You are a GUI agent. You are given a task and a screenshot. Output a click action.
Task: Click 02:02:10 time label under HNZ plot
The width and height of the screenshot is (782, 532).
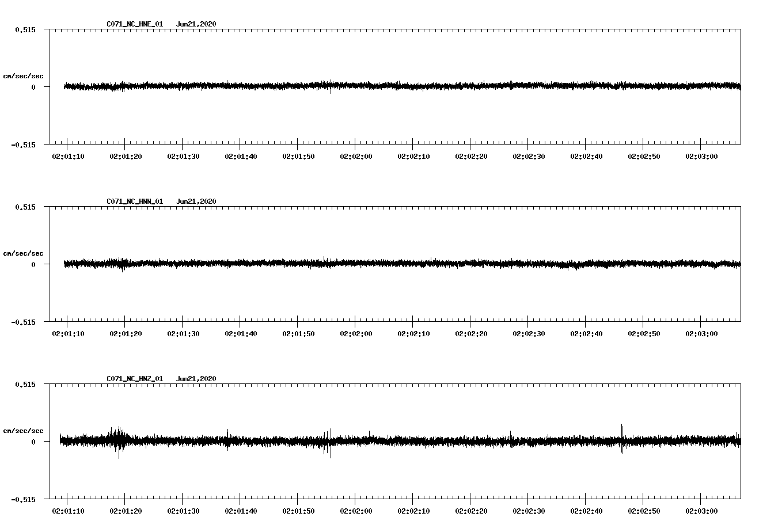pyautogui.click(x=413, y=511)
